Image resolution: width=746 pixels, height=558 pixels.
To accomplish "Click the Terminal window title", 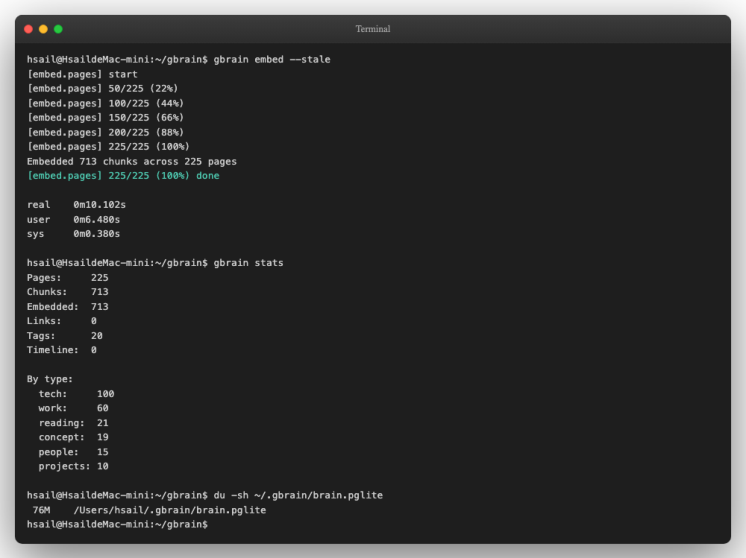I will pos(373,29).
